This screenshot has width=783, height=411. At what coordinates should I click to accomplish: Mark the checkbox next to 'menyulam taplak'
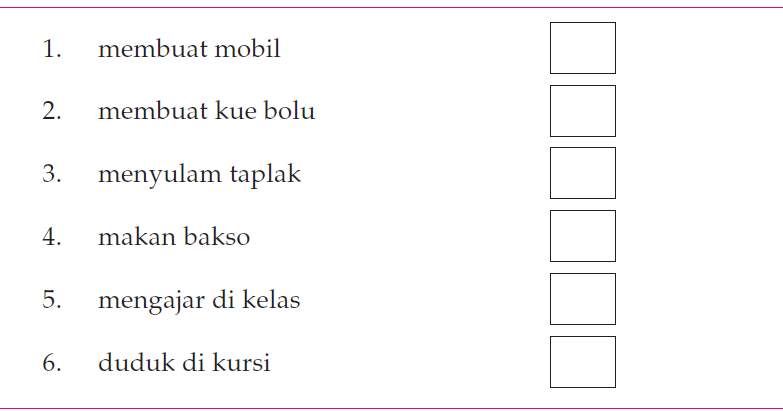click(x=583, y=173)
